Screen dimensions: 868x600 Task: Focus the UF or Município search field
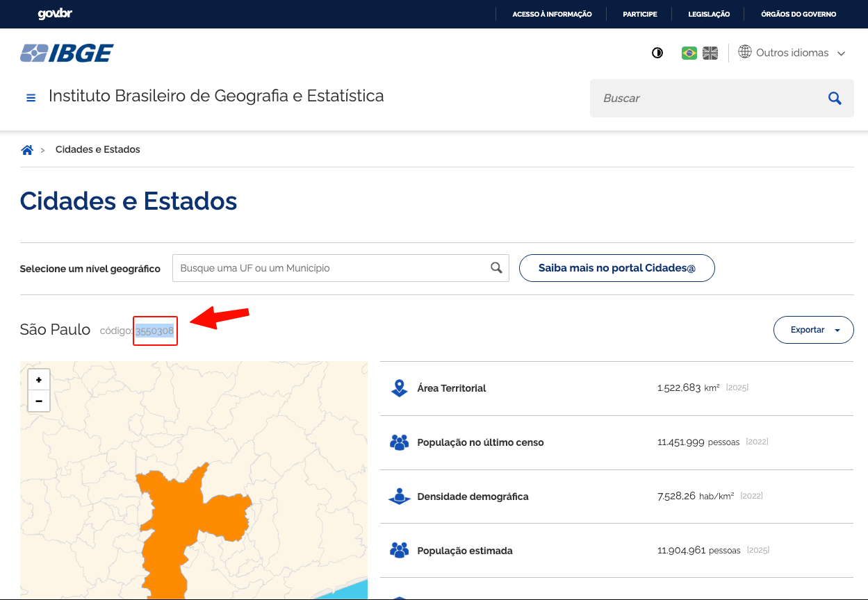click(x=330, y=268)
